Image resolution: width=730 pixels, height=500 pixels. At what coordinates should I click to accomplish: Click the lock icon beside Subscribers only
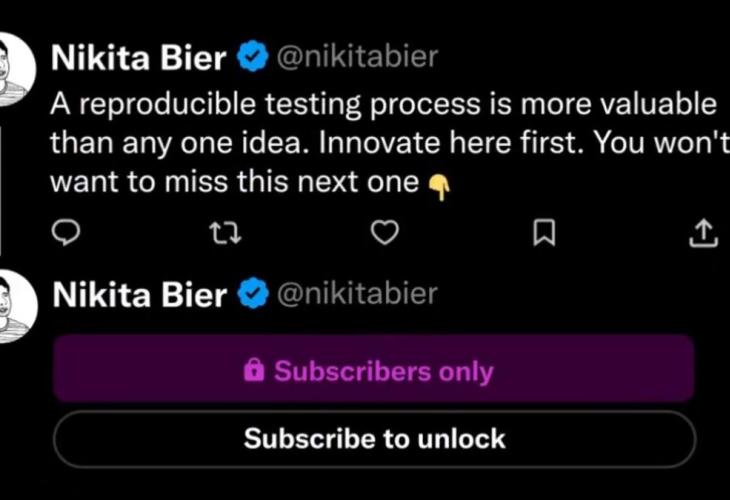(254, 371)
